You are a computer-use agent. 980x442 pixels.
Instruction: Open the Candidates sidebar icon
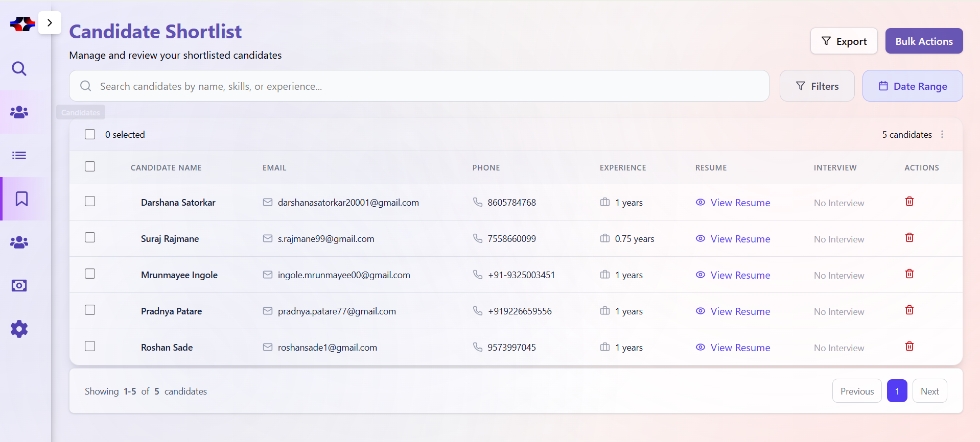(x=19, y=112)
